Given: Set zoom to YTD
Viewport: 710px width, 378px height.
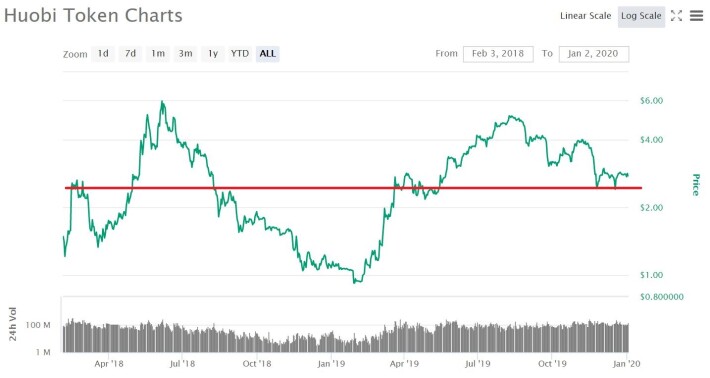Looking at the screenshot, I should pos(240,53).
